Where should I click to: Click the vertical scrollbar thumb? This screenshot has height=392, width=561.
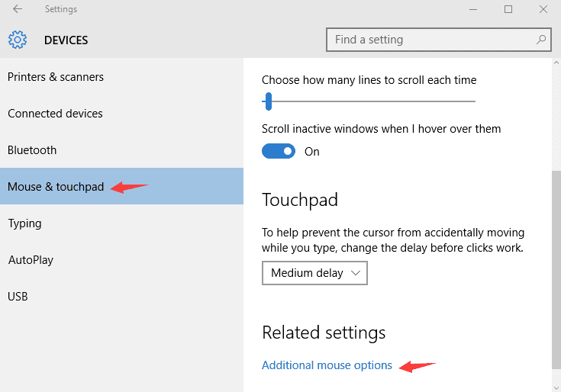[x=556, y=270]
